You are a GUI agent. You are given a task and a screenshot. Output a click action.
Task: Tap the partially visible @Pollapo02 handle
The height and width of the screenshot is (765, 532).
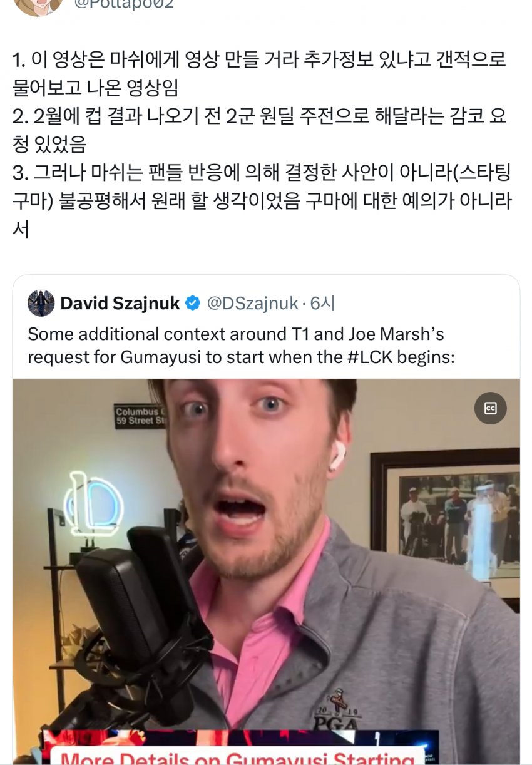(124, 4)
